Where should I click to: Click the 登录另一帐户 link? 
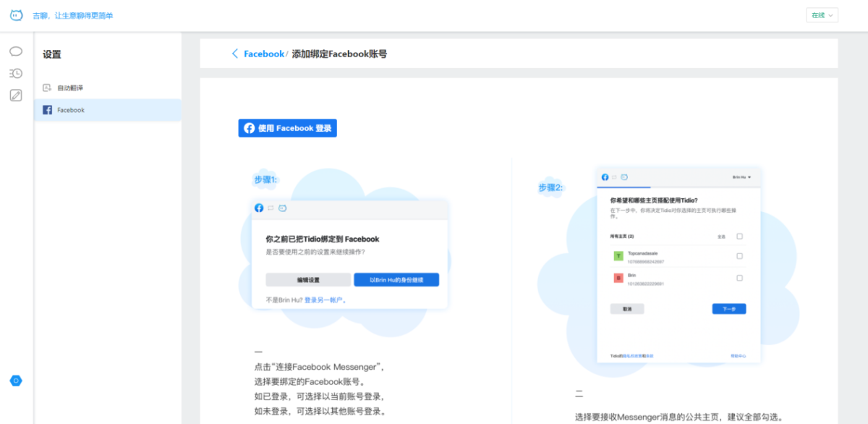(x=325, y=300)
